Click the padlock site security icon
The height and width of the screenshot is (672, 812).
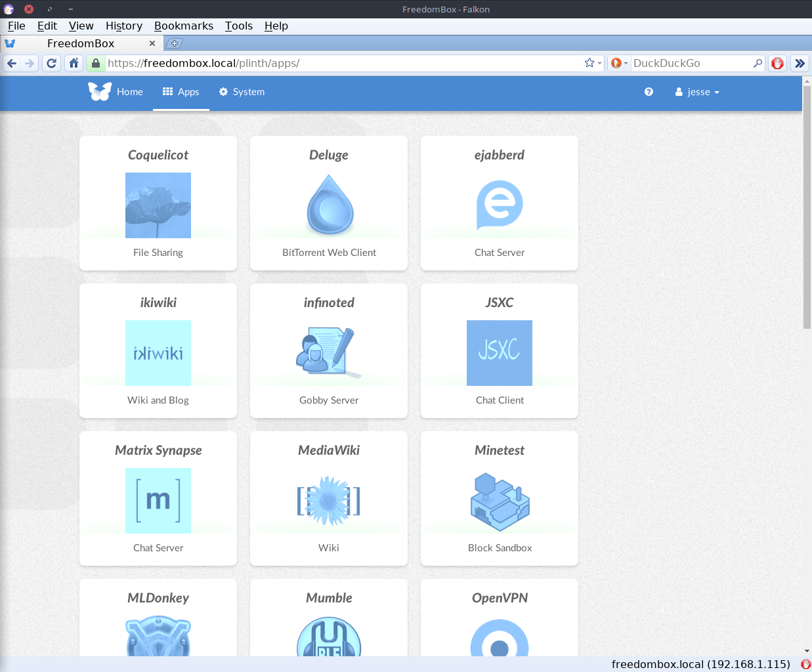96,63
